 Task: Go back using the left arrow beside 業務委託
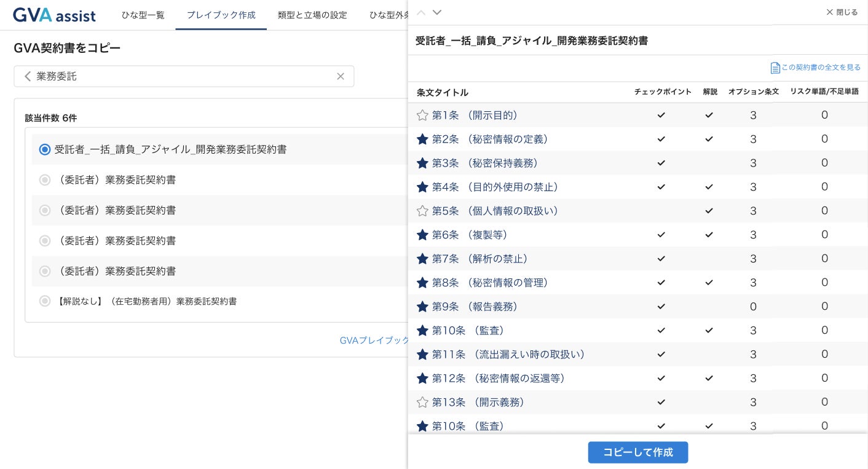pos(27,76)
